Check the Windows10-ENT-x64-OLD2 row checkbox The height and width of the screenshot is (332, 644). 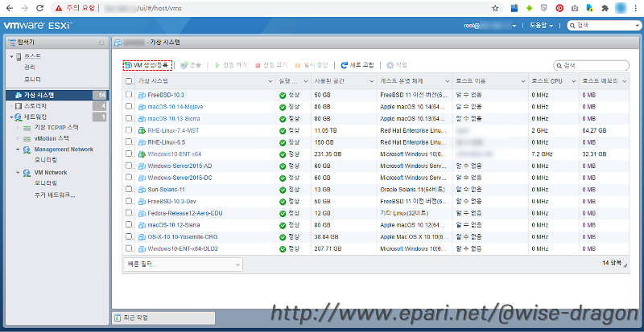(129, 248)
